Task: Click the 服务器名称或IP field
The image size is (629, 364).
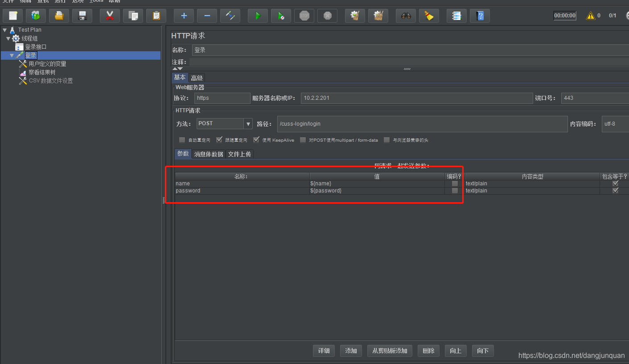Action: (x=417, y=98)
